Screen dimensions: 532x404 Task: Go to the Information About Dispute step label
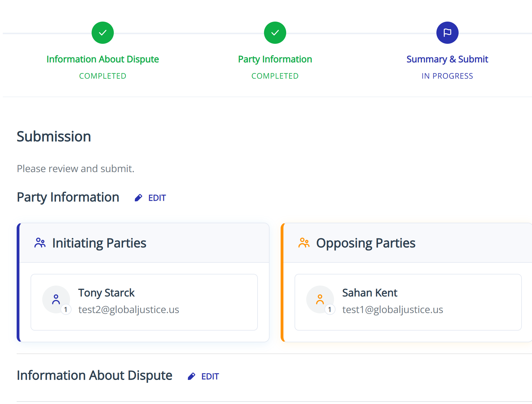103,59
